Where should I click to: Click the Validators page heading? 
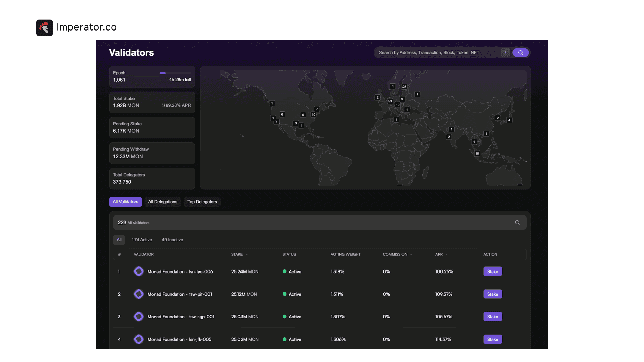tap(131, 53)
